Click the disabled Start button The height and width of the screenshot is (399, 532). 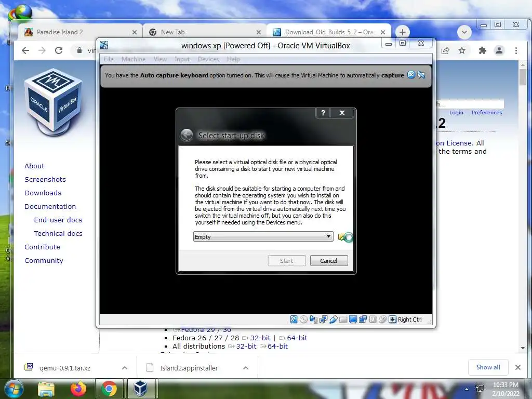(x=287, y=261)
